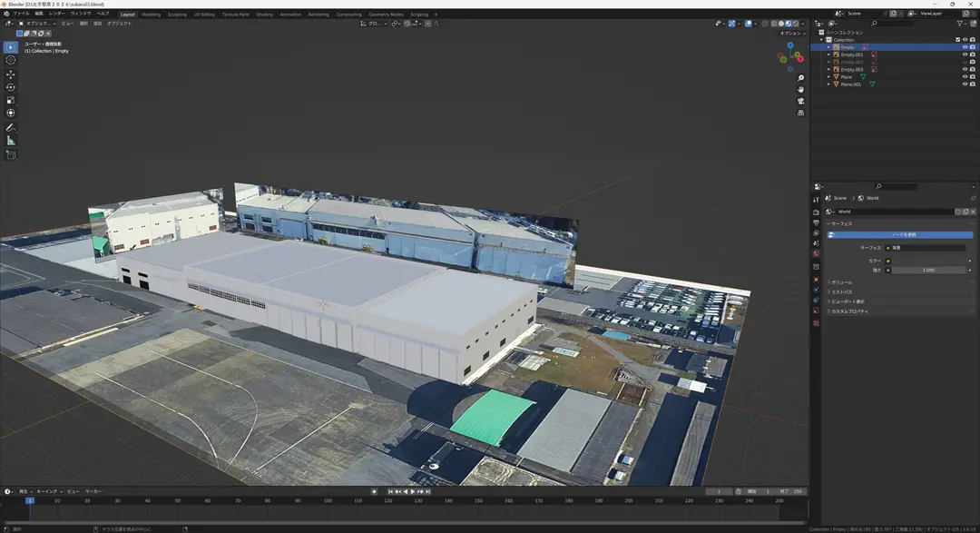The width and height of the screenshot is (980, 533).
Task: Pin the properties editor context
Action: click(x=973, y=198)
